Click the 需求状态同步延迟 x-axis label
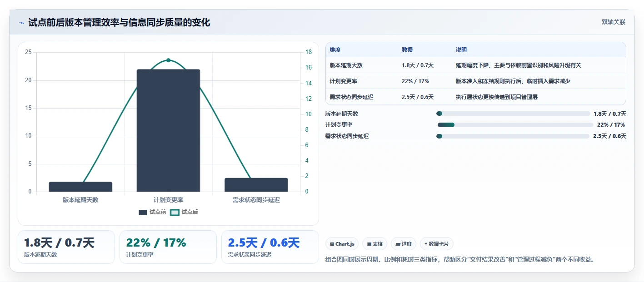Viewport: 644px width, 282px height. 256,200
